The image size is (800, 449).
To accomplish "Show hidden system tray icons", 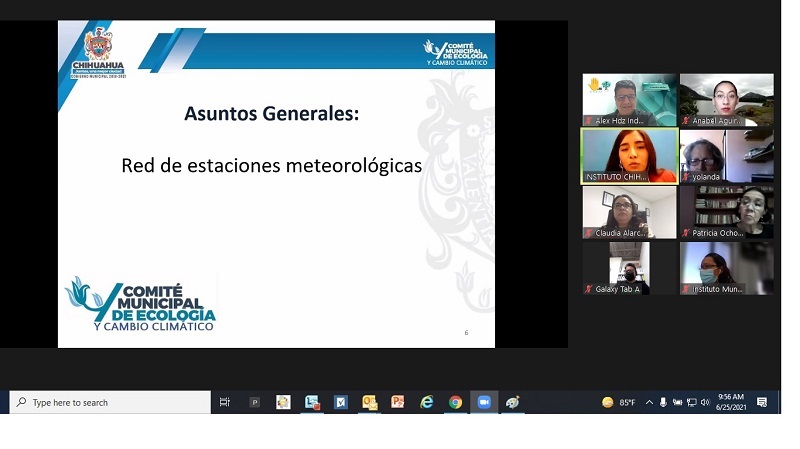I will (649, 402).
